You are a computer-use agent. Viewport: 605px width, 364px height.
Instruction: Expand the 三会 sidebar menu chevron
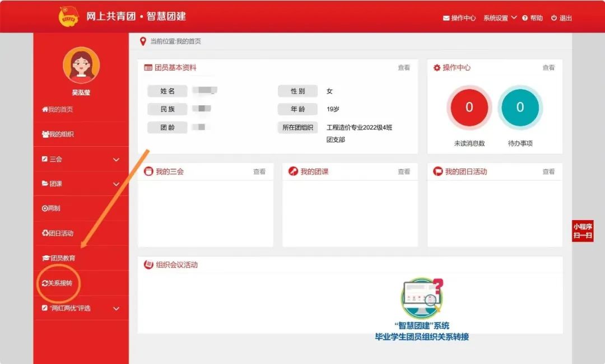(117, 160)
